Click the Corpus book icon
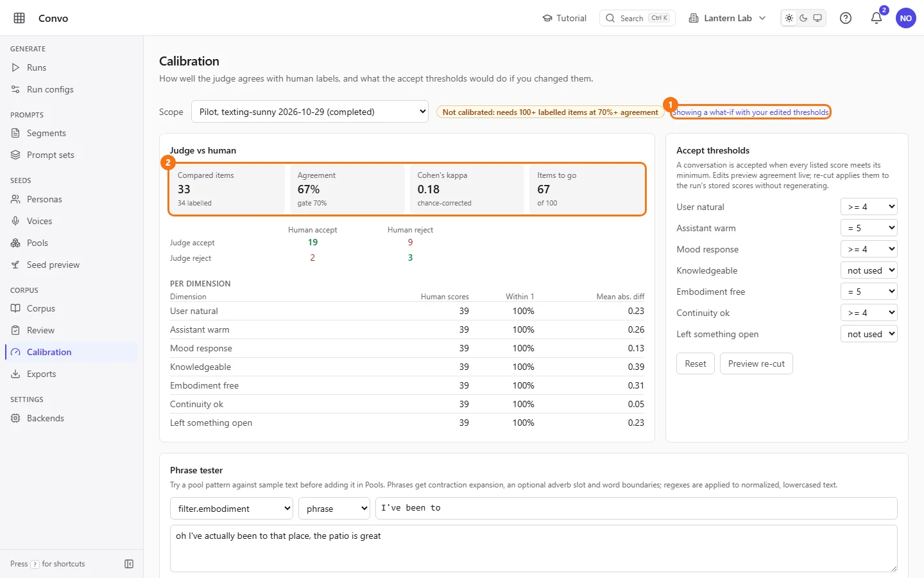This screenshot has height=578, width=924. tap(15, 308)
